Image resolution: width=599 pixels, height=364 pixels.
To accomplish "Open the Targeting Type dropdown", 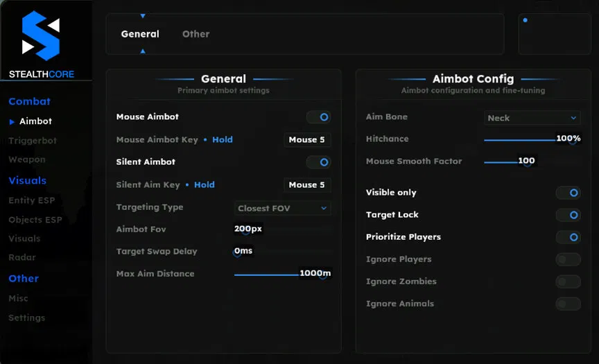I will (282, 208).
